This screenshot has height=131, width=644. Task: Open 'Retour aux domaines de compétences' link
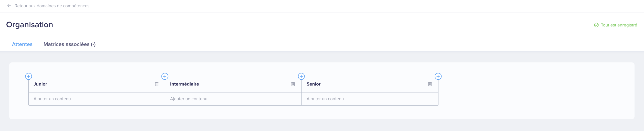(x=52, y=6)
